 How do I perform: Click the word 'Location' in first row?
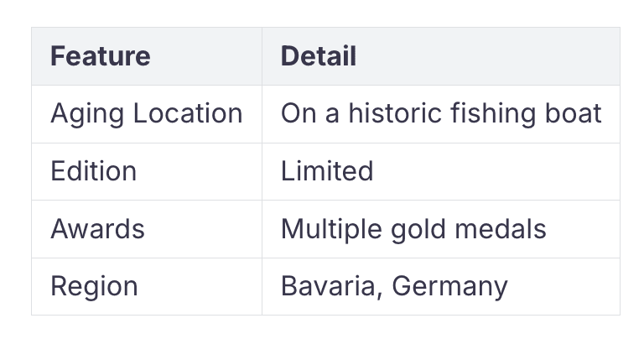point(188,113)
